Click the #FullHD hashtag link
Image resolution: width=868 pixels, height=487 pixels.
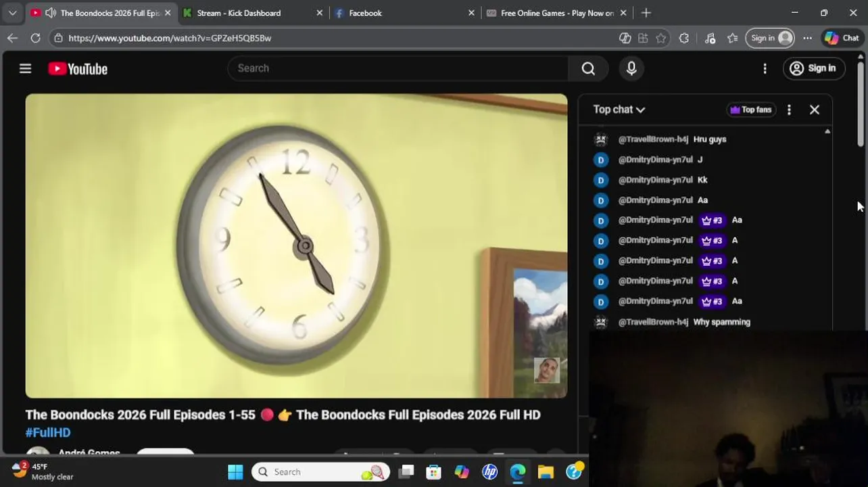coord(48,432)
